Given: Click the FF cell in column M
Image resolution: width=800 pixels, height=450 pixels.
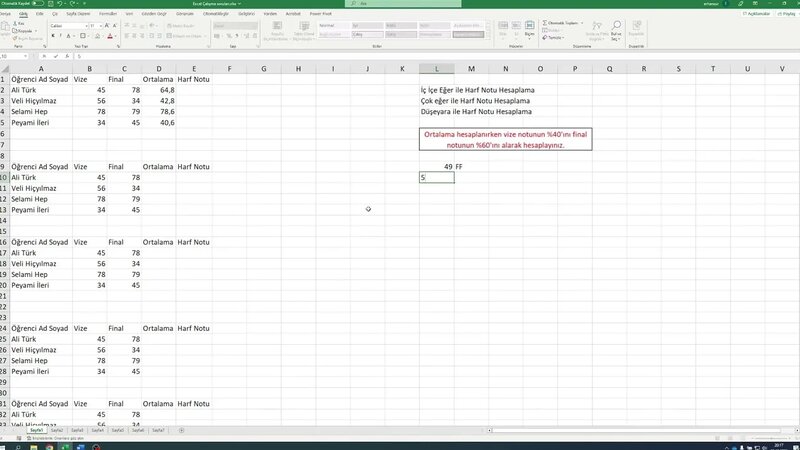Looking at the screenshot, I should point(471,167).
